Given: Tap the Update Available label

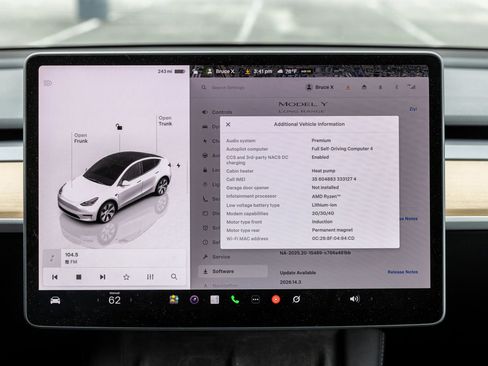Looking at the screenshot, I should point(298,273).
